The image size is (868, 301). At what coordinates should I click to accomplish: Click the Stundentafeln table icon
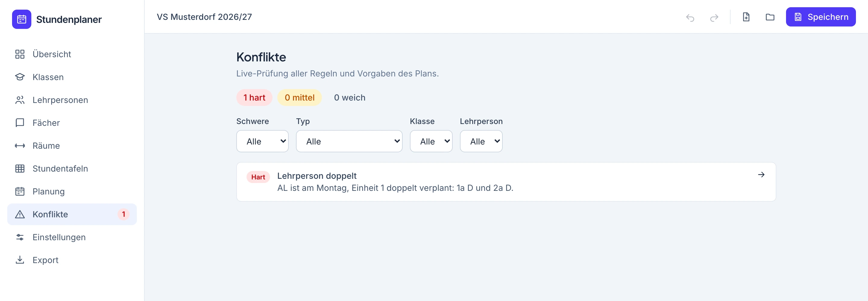(x=20, y=169)
